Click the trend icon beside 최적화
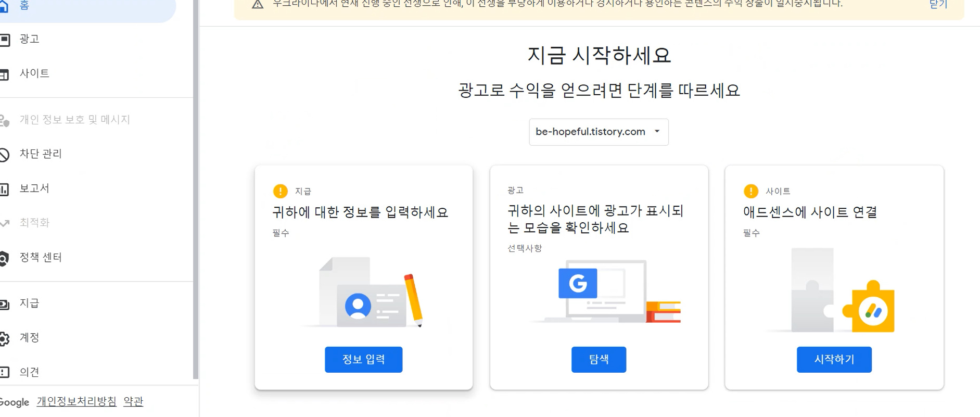Image resolution: width=980 pixels, height=417 pixels. tap(4, 223)
